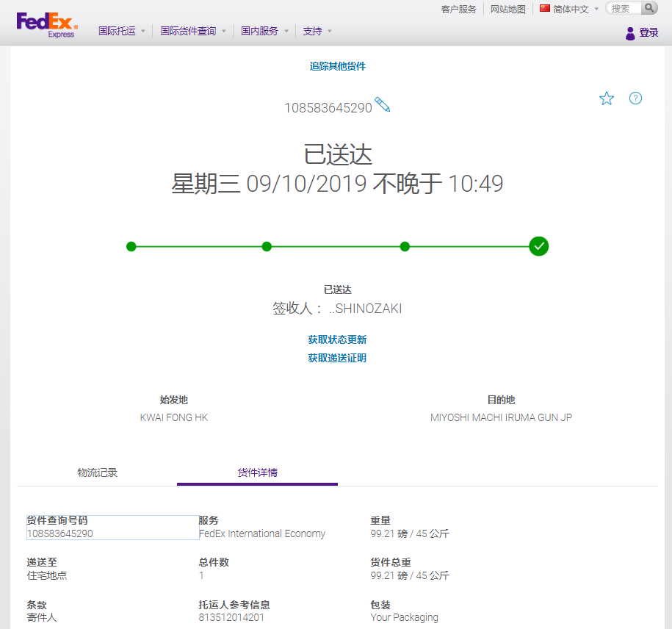Add shipment to favorites with star icon

click(x=607, y=98)
